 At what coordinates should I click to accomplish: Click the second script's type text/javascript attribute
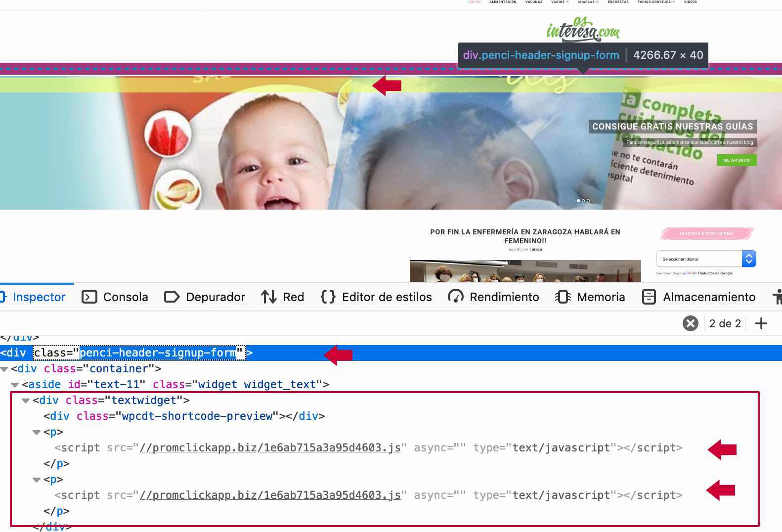click(545, 495)
